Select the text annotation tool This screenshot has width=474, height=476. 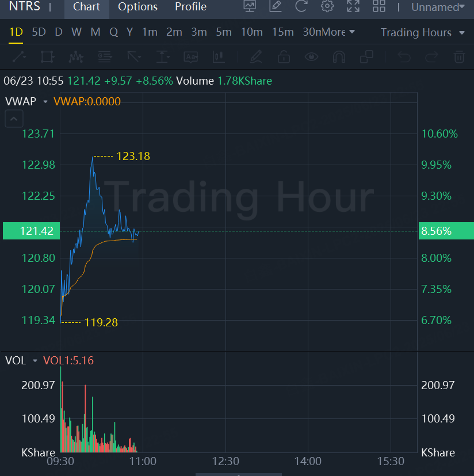(191, 57)
